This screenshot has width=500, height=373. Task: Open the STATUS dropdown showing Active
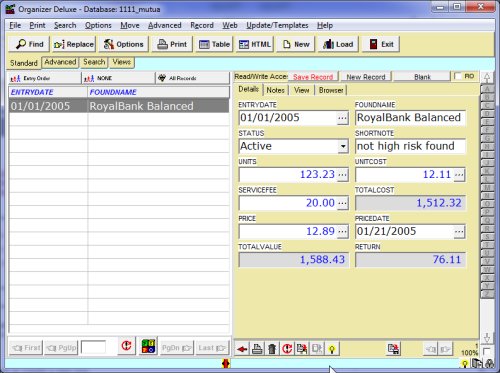343,146
